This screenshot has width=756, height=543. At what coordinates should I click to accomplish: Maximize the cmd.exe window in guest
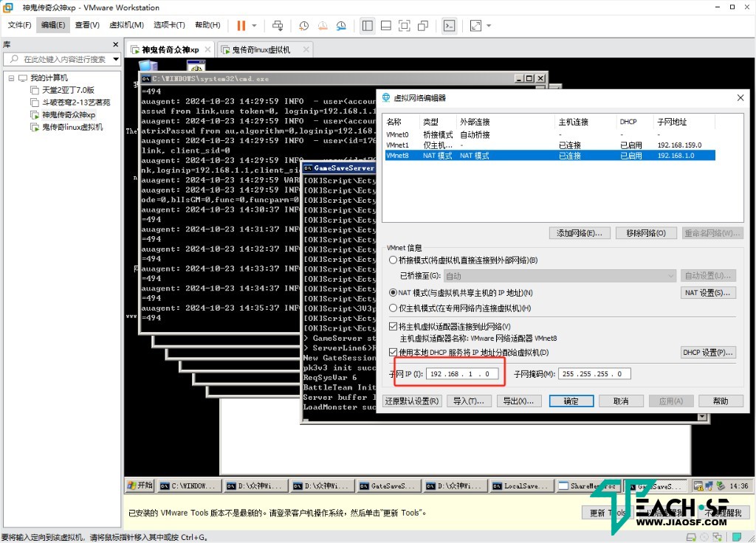[x=530, y=78]
